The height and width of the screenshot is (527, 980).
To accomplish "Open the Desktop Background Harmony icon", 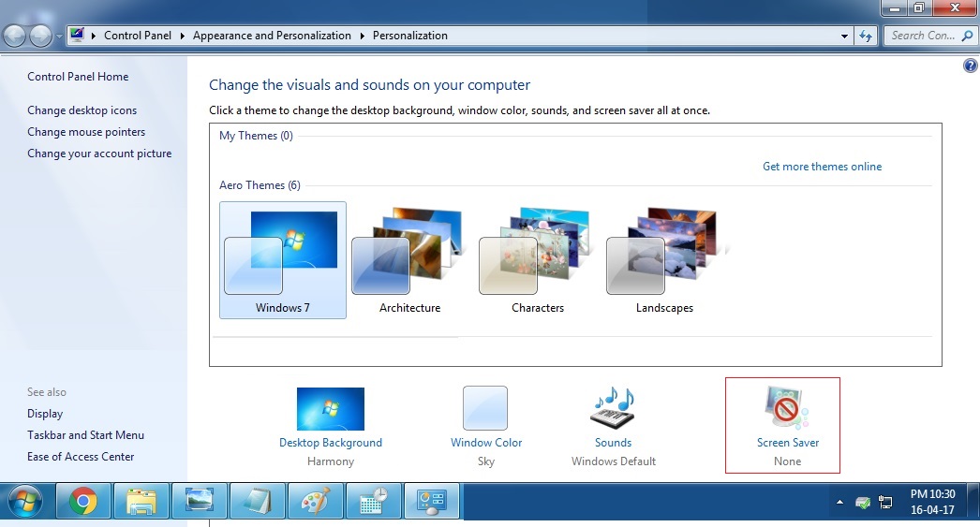I will pyautogui.click(x=330, y=408).
